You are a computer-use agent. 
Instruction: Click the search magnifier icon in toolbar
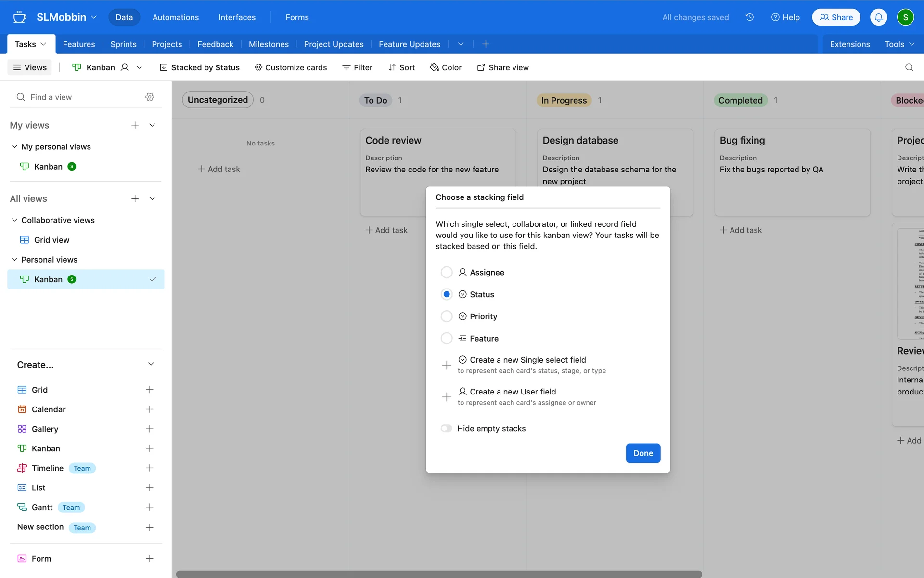909,67
